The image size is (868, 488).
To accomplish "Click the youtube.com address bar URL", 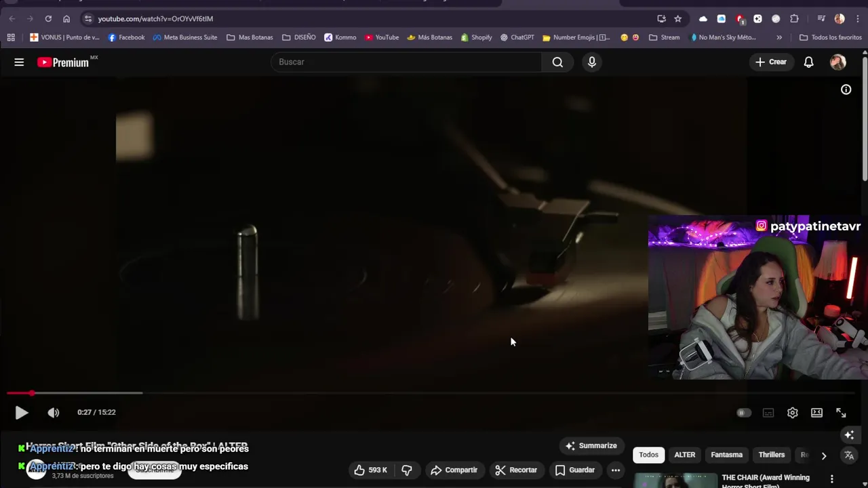I will pyautogui.click(x=155, y=19).
